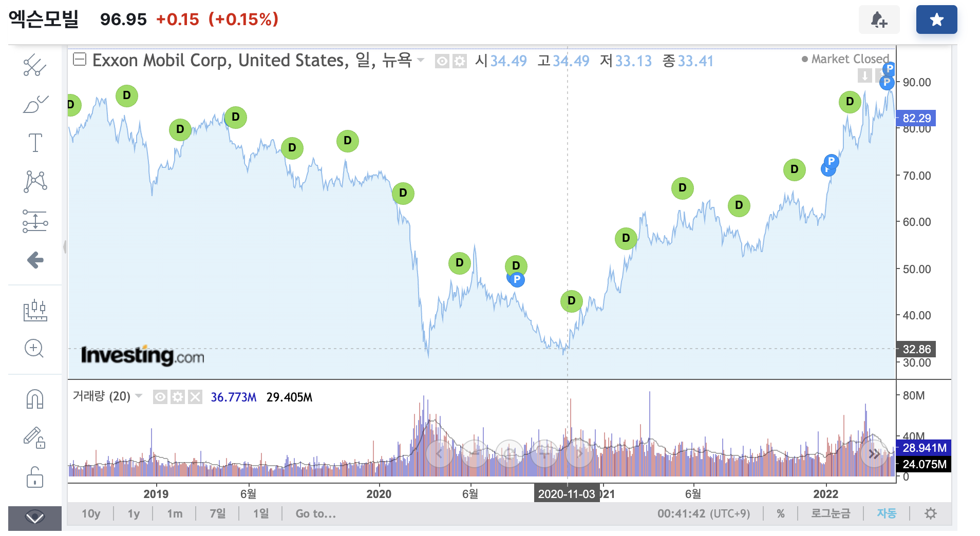The height and width of the screenshot is (536, 980).
Task: Toggle percent scale % button
Action: tap(781, 513)
